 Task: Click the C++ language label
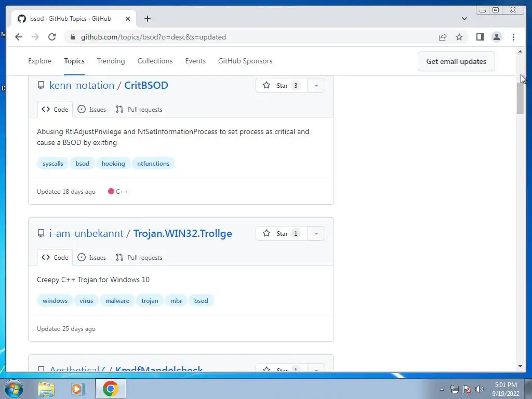[118, 192]
